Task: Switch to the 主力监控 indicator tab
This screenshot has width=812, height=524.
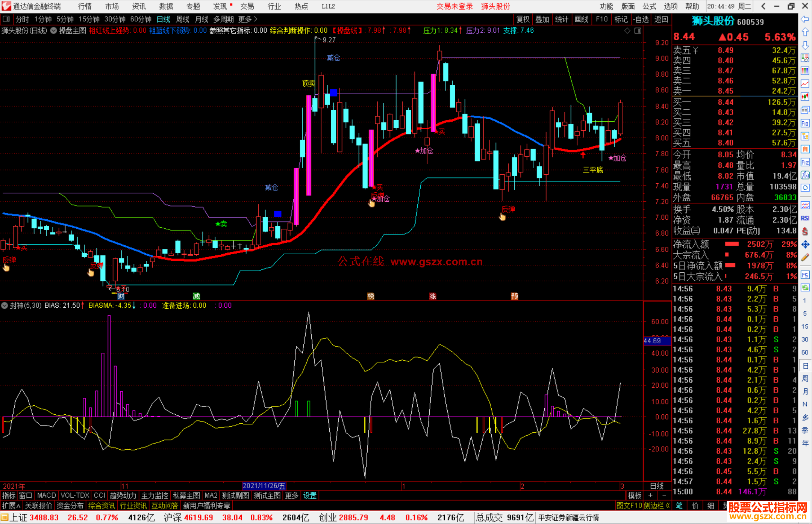Action: 155,495
